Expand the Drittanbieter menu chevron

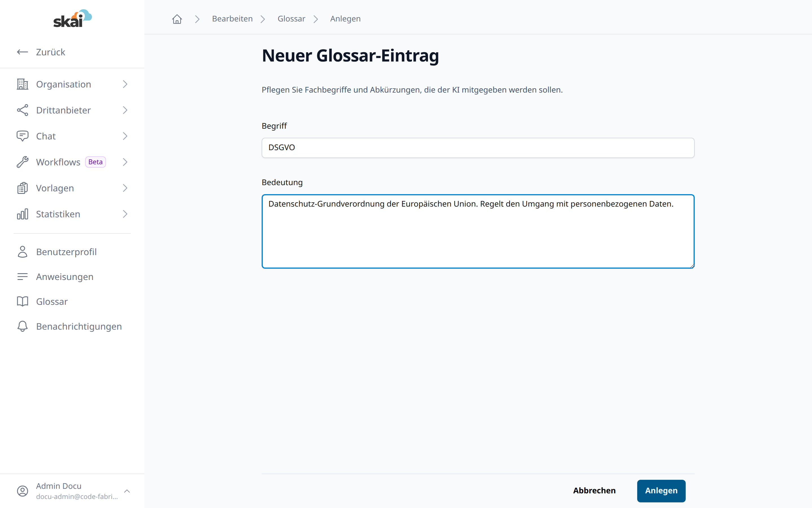pos(125,110)
